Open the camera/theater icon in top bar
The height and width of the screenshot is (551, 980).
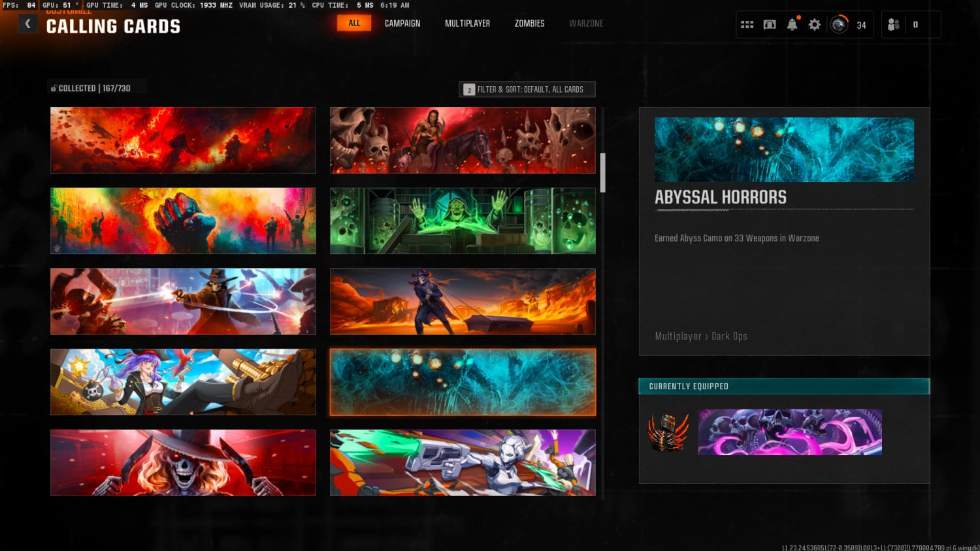click(770, 25)
